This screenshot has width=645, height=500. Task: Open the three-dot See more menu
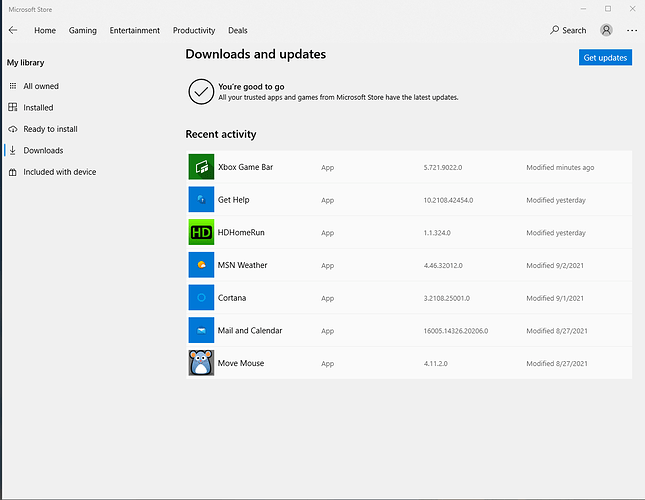(631, 31)
